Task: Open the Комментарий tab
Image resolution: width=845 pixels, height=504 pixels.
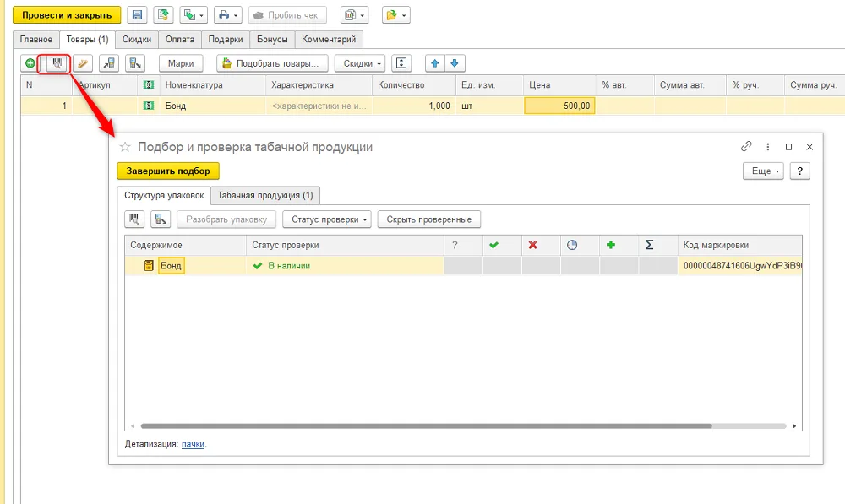Action: (x=329, y=40)
